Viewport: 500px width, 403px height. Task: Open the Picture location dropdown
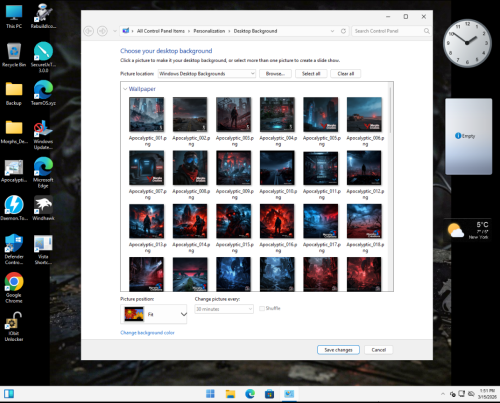[207, 74]
